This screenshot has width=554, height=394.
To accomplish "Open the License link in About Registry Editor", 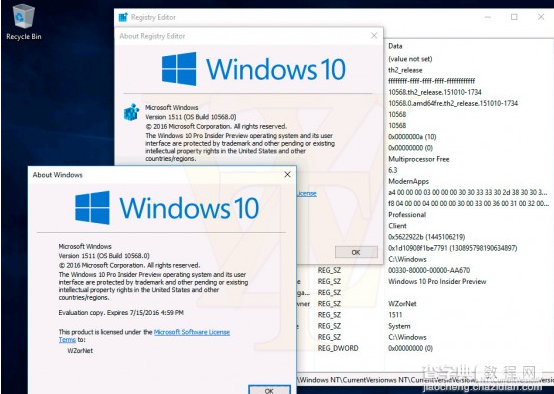I will [307, 194].
